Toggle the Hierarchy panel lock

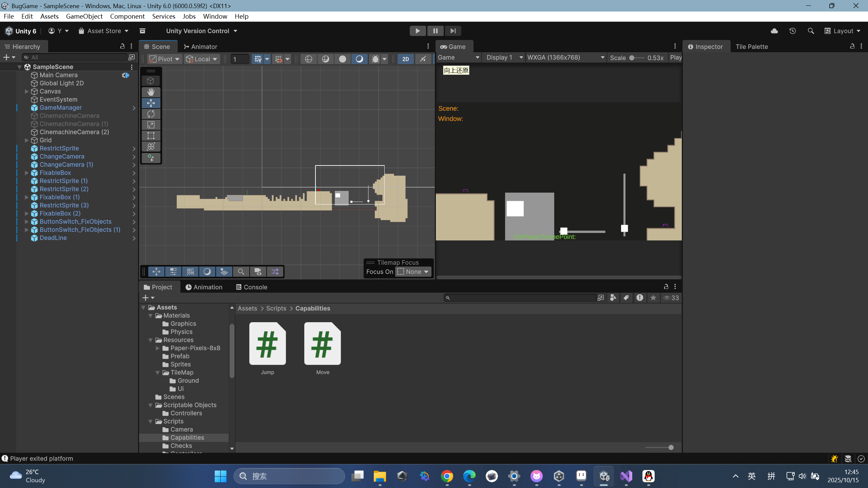(122, 46)
